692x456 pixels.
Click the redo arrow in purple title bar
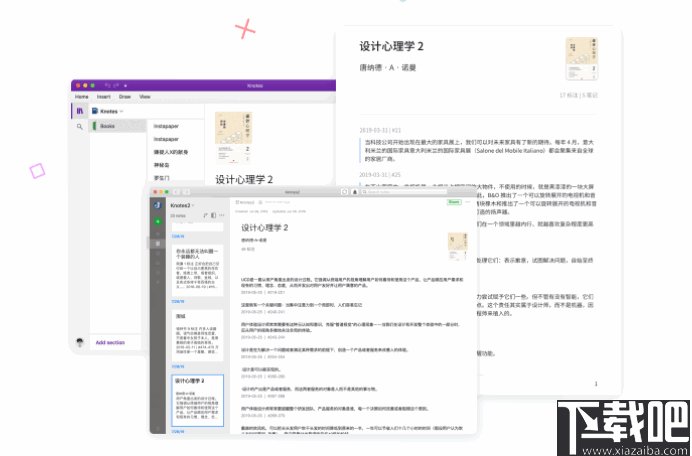pyautogui.click(x=117, y=85)
